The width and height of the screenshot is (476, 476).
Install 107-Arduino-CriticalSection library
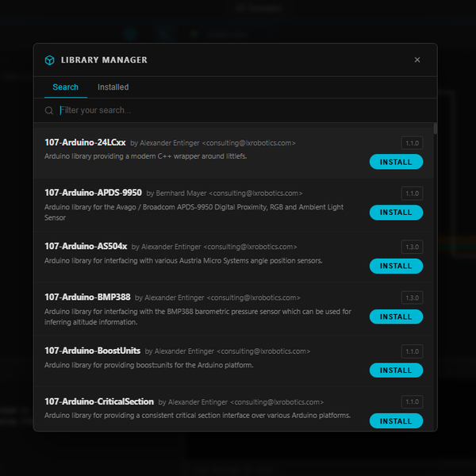[396, 421]
